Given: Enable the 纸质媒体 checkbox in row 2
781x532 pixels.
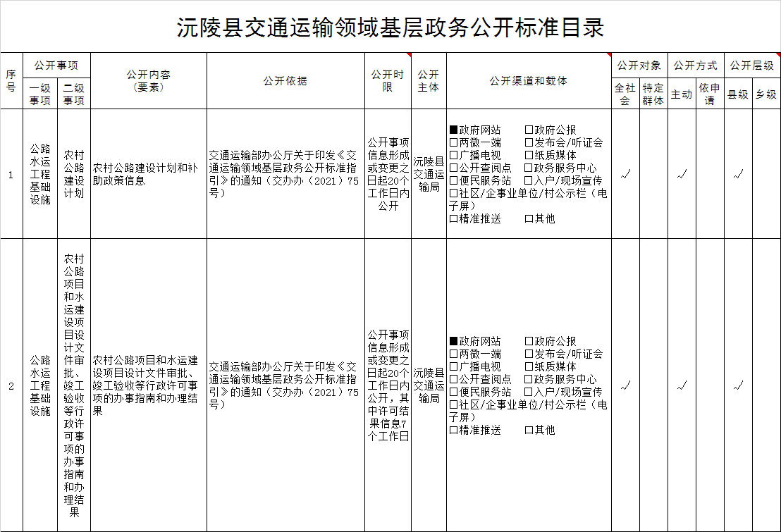Looking at the screenshot, I should coord(529,366).
